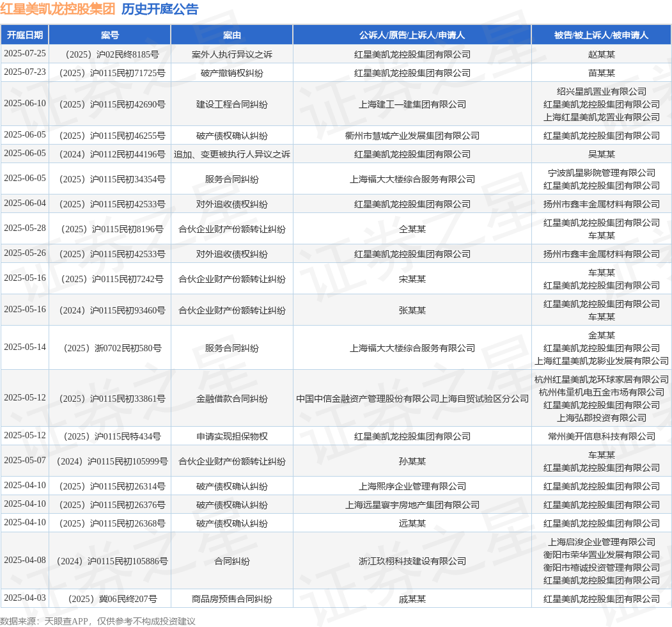Click plaintiff 孙某某
672x627 pixels.
tap(412, 461)
